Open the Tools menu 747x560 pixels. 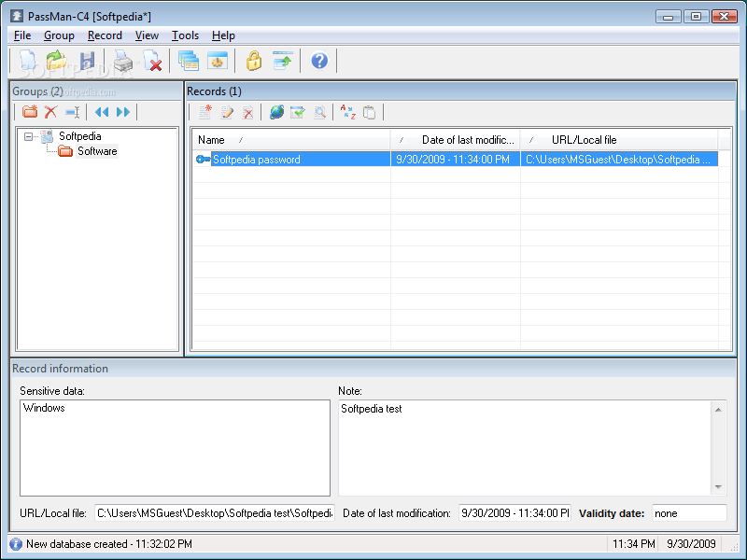[x=185, y=35]
